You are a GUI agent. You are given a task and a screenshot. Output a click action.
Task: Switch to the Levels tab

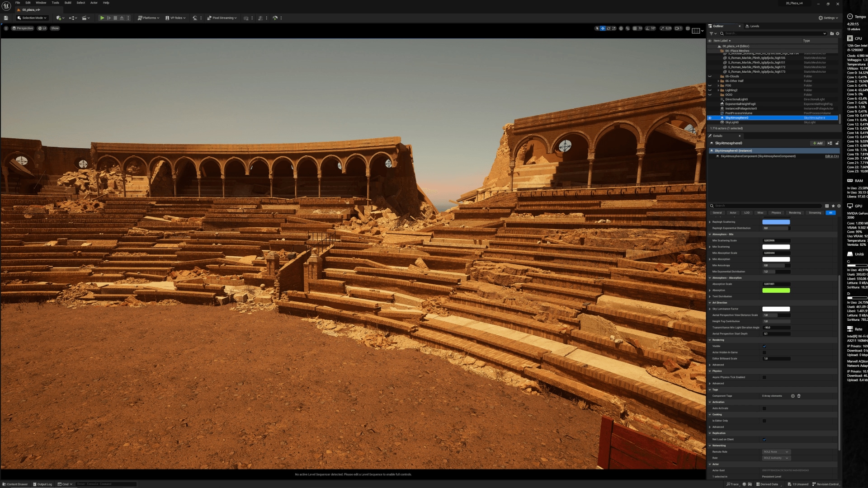coord(754,26)
